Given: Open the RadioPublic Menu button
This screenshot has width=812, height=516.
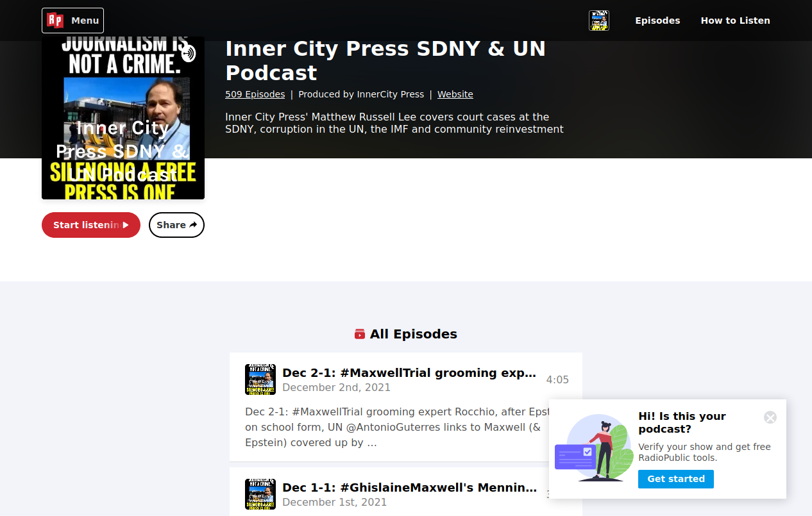Looking at the screenshot, I should point(72,21).
